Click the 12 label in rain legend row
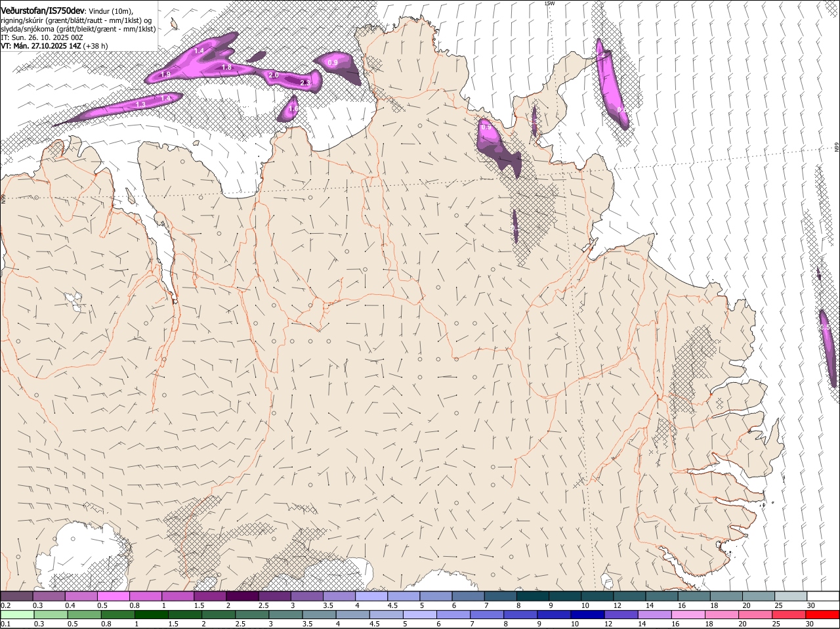840x629 pixels. [607, 624]
